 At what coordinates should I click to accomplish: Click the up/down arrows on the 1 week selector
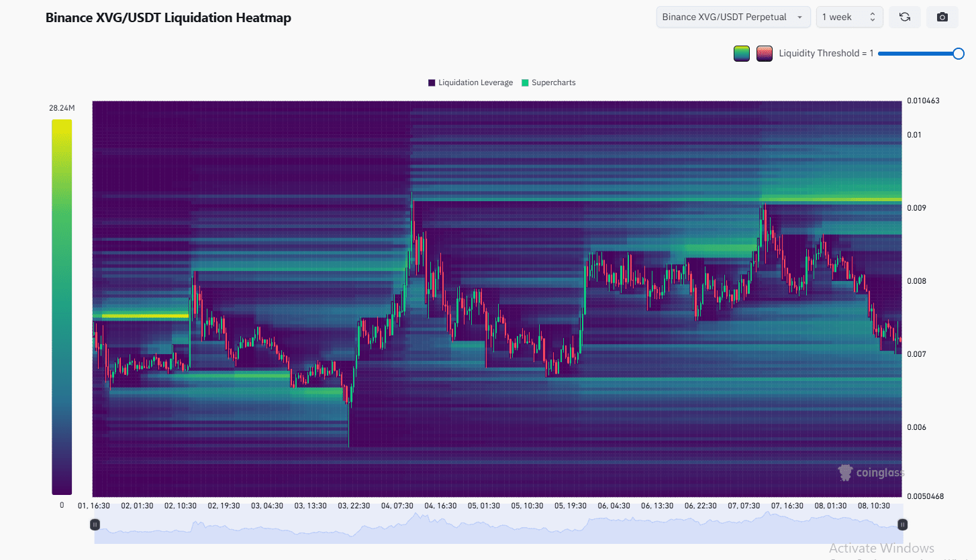tap(873, 17)
